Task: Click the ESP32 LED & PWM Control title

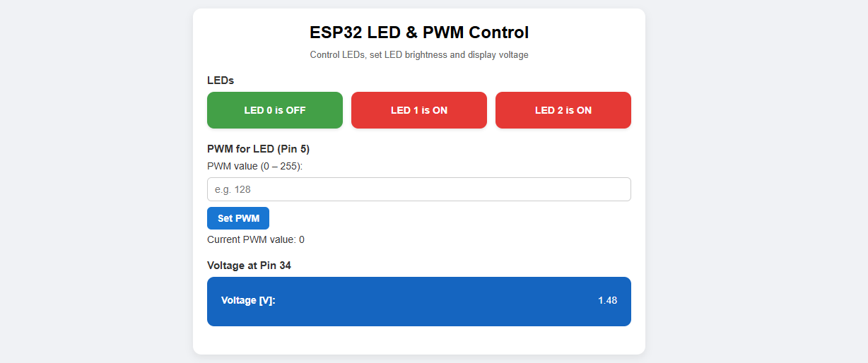Action: coord(418,32)
